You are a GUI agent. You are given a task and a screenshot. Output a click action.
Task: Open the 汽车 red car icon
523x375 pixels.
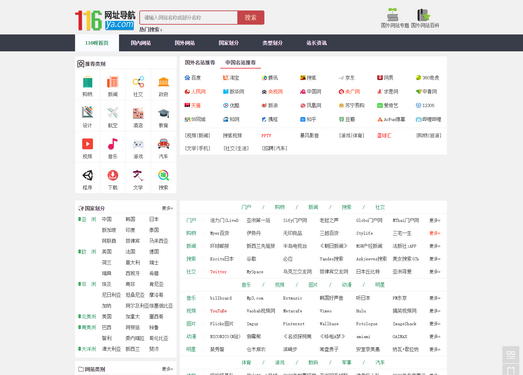[163, 144]
